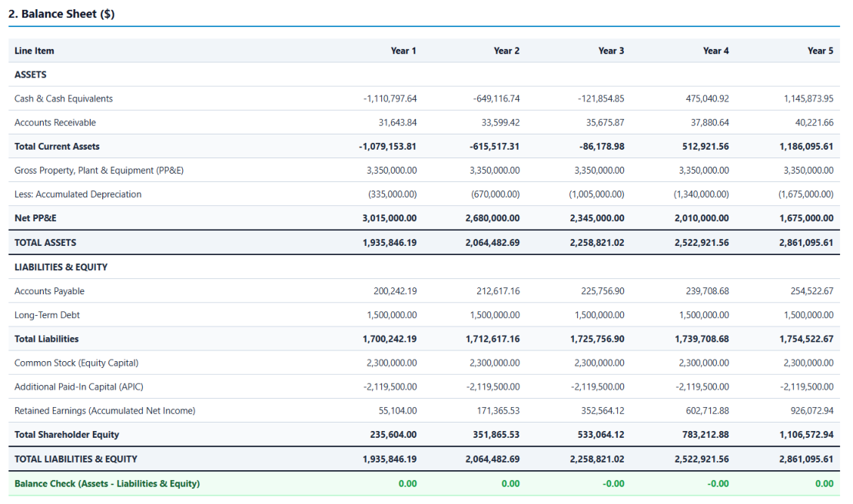Image resolution: width=853 pixels, height=504 pixels.
Task: Click Cash value -649,116.74 for Year 2
Action: coord(496,98)
